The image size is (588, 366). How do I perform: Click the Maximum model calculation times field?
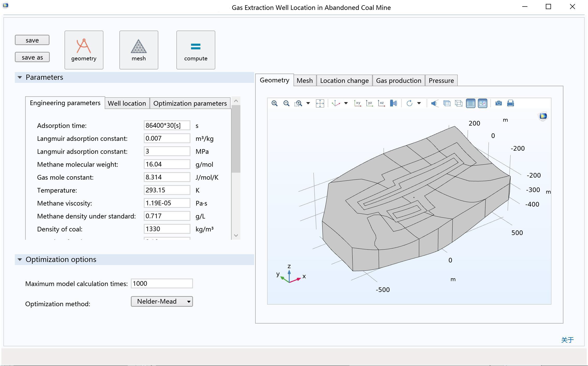[162, 283]
